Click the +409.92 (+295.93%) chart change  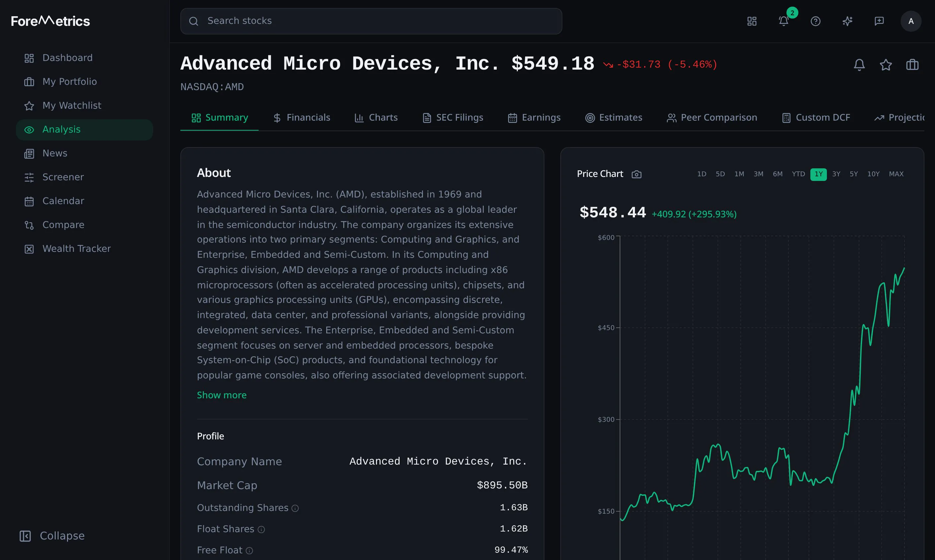694,214
